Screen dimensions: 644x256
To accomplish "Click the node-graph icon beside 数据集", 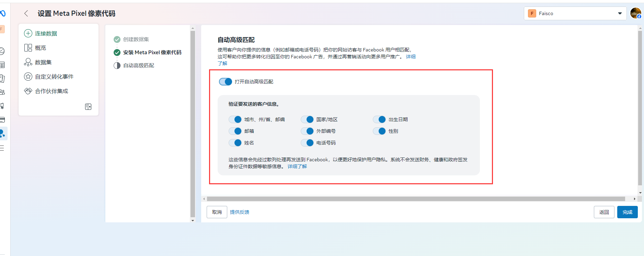I will pos(28,62).
